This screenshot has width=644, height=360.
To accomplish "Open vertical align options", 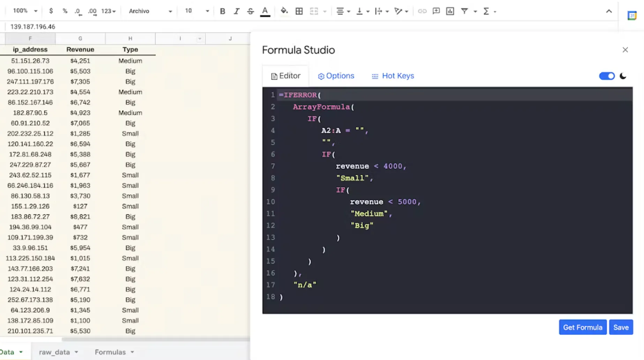I will click(x=362, y=11).
